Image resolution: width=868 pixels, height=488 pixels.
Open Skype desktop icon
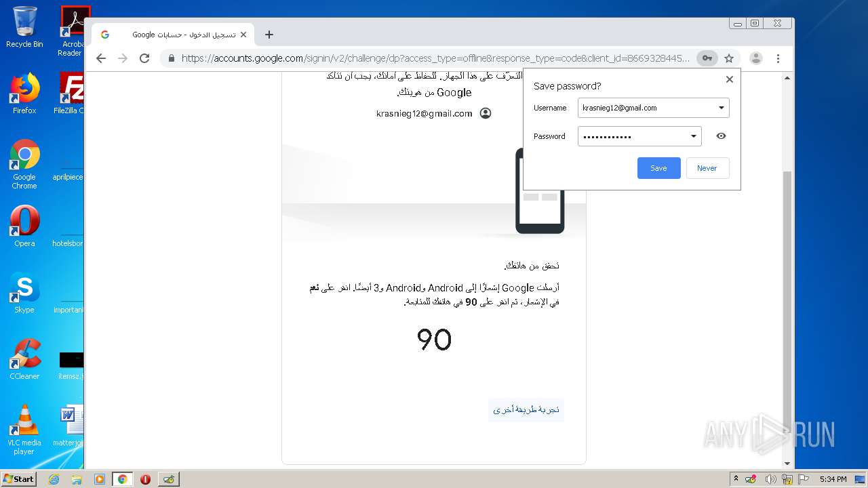click(x=24, y=293)
